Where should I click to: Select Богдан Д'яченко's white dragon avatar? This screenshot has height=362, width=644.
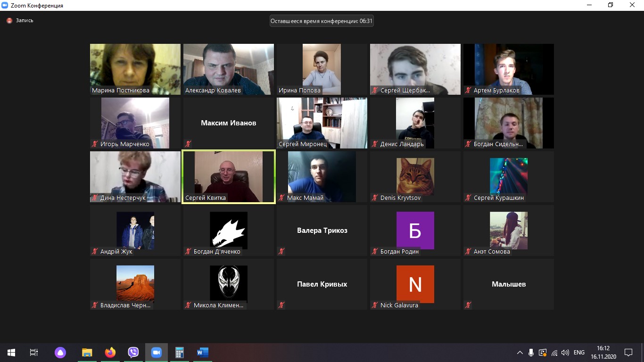pyautogui.click(x=229, y=230)
